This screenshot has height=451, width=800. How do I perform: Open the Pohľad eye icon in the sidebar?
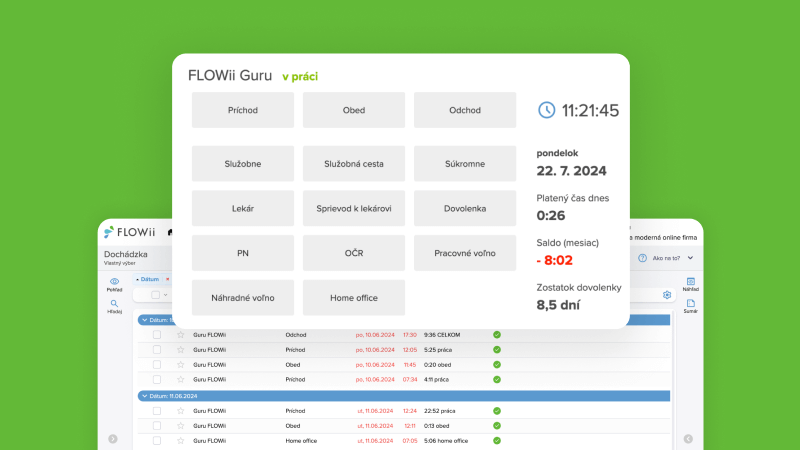click(x=114, y=282)
